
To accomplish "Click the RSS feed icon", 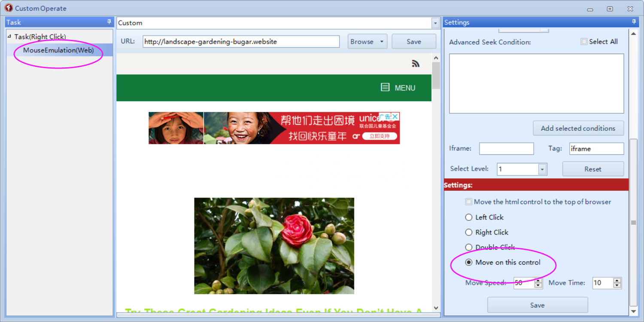I will (415, 63).
